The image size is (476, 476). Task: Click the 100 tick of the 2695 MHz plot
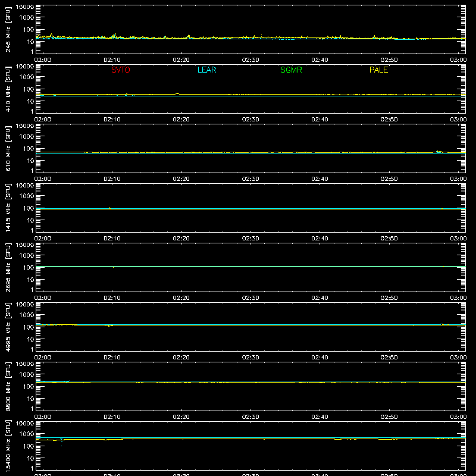click(x=29, y=268)
